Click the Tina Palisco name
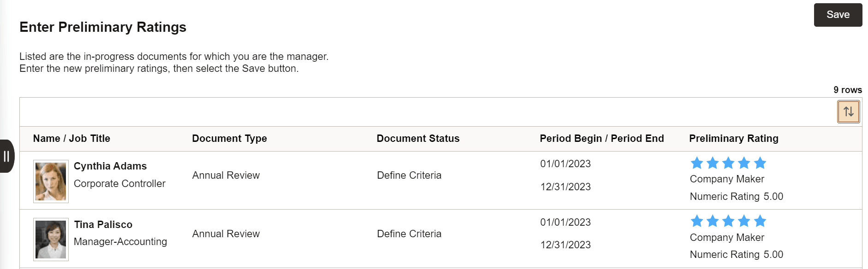868x269 pixels. pyautogui.click(x=103, y=225)
